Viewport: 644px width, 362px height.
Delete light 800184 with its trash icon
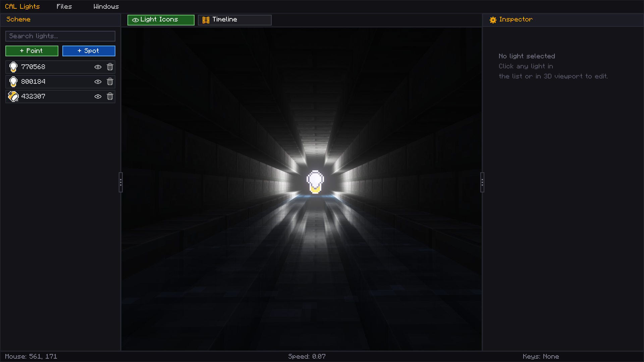pos(110,82)
